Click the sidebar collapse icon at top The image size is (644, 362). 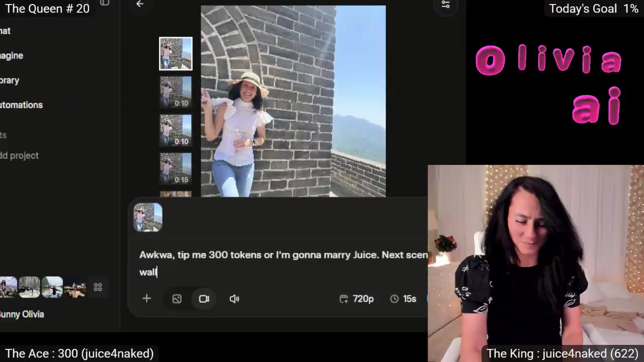pos(105,3)
